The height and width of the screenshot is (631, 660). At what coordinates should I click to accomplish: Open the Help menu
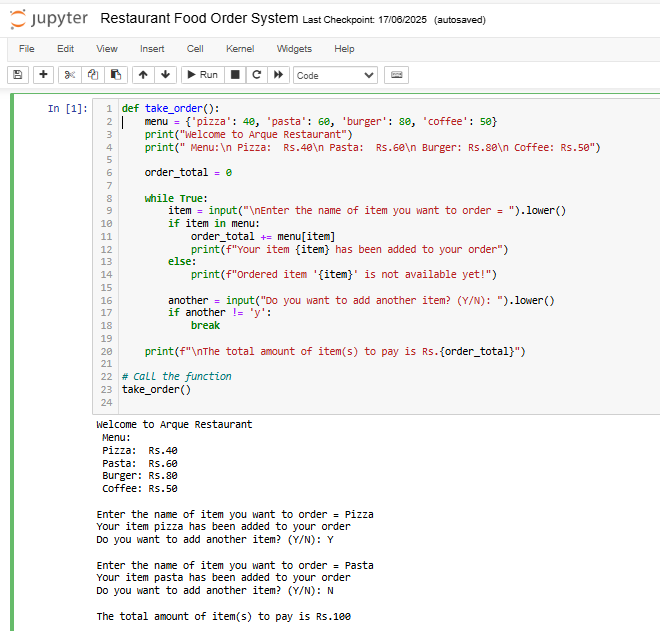click(344, 49)
